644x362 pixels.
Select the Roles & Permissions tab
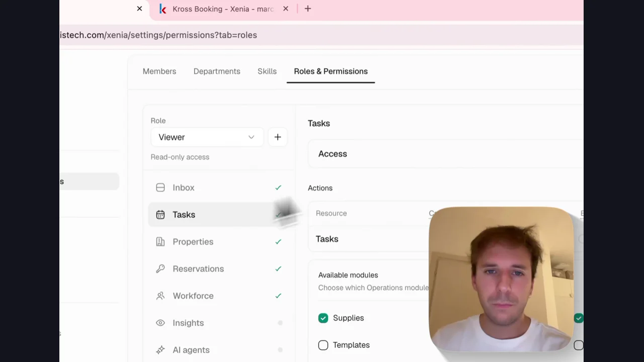point(331,71)
